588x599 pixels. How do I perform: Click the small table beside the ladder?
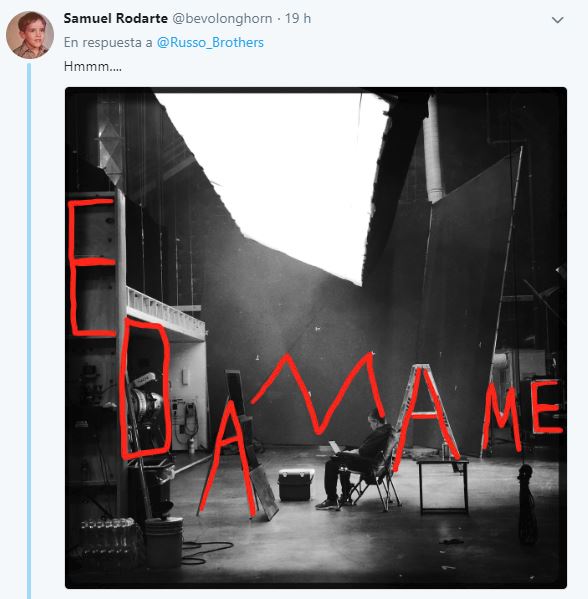pos(444,486)
